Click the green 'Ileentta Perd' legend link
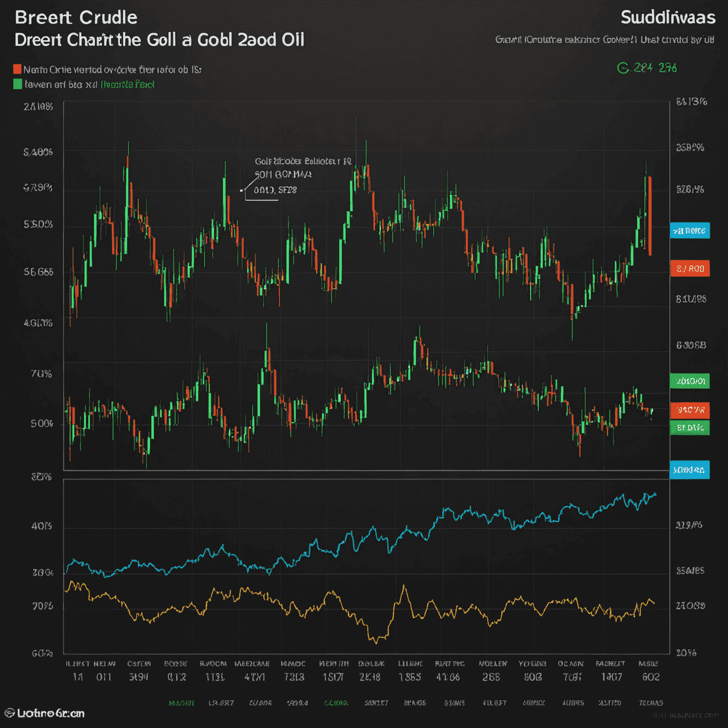Screen dimensions: 728x728 (x=127, y=84)
